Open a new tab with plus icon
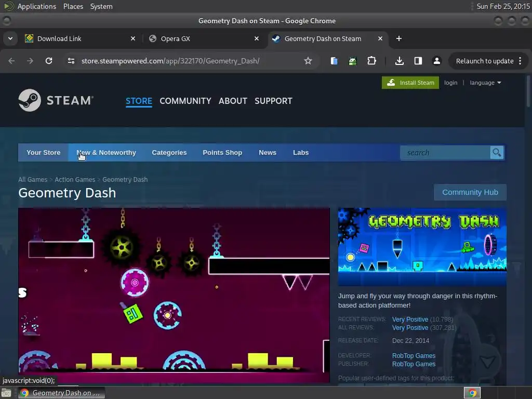Viewport: 532px width, 399px height. click(x=399, y=38)
